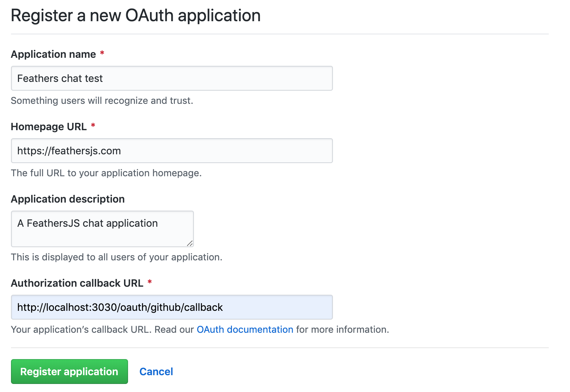Click the A FeathersJS chat application description text
This screenshot has height=392, width=570.
point(87,223)
